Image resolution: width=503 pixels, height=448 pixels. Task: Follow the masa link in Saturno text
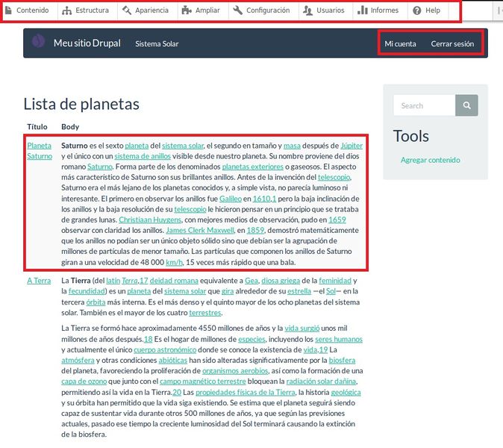292,146
